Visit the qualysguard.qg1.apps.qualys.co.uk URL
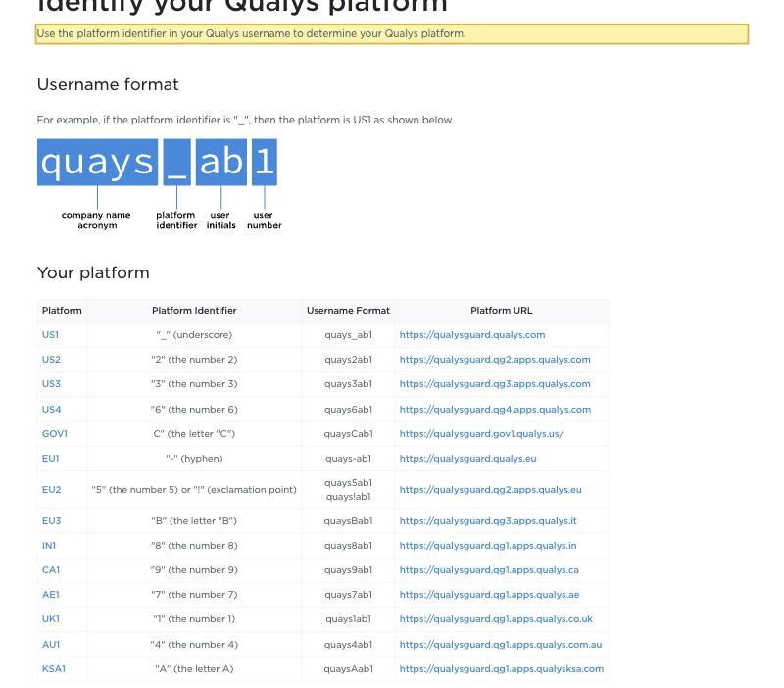 click(496, 619)
